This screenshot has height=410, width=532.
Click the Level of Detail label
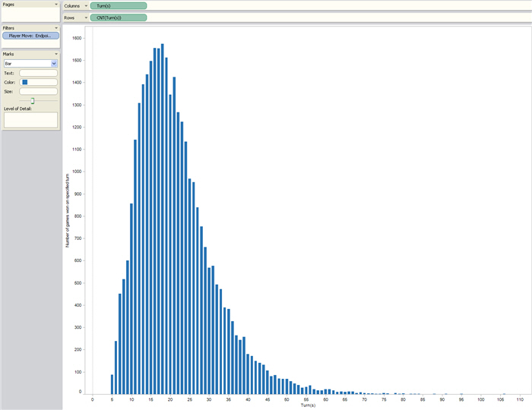coord(17,109)
